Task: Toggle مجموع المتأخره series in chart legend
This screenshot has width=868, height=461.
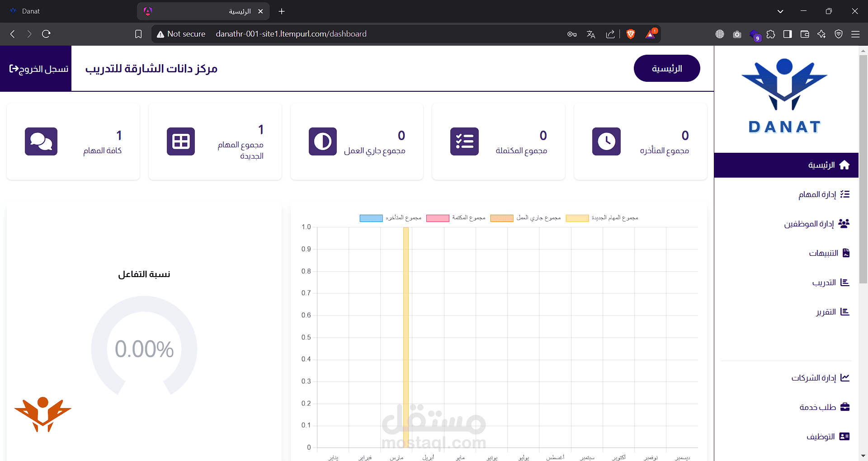Action: pos(371,218)
